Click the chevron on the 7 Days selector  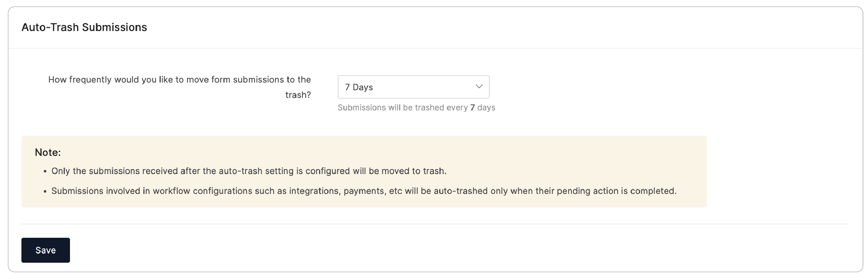click(479, 87)
